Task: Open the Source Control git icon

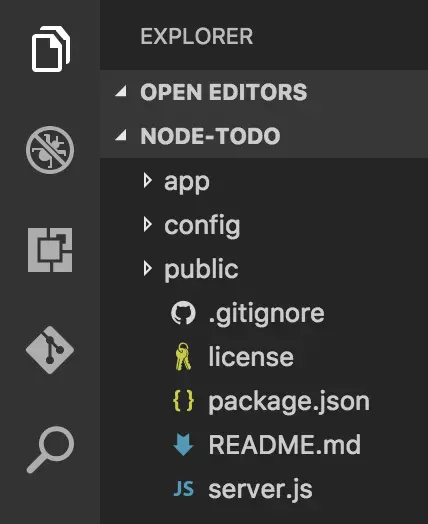Action: 50,350
